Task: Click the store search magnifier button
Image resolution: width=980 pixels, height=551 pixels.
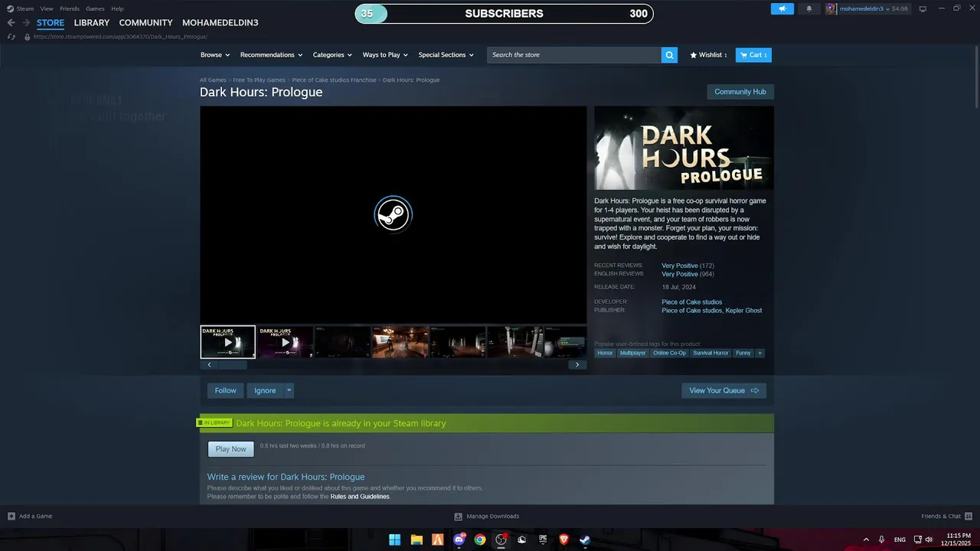Action: (x=669, y=55)
